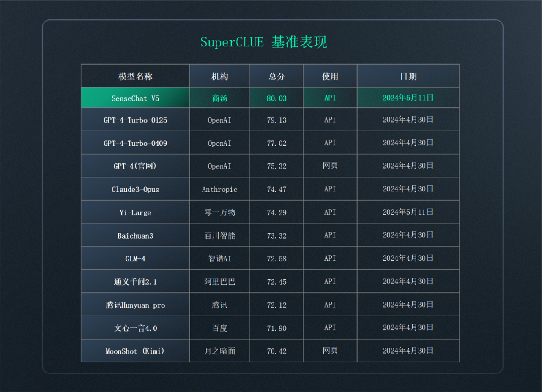This screenshot has width=542, height=392.
Task: Click the 使用 column header
Action: [330, 76]
